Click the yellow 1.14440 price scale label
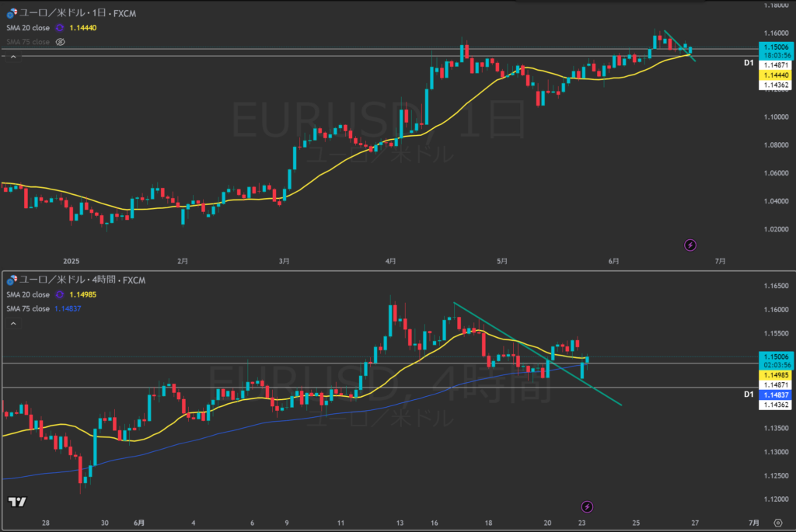This screenshot has width=796, height=532. [x=776, y=75]
